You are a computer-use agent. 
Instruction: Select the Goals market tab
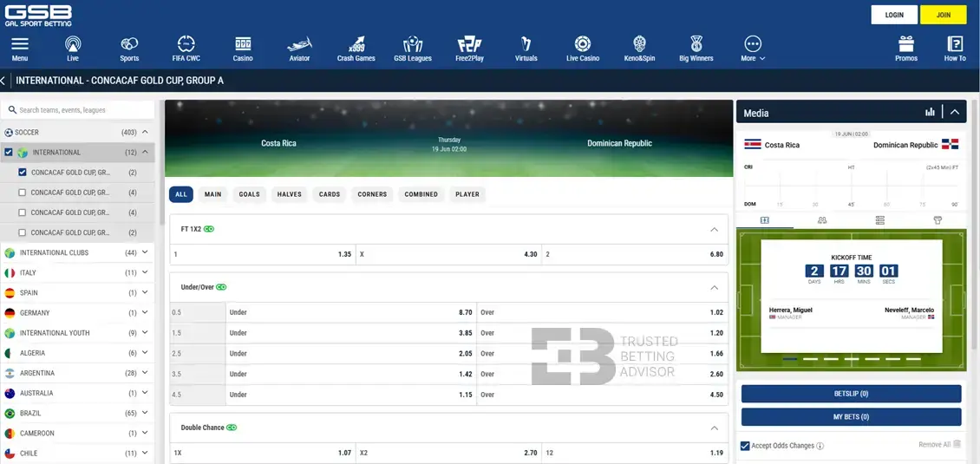point(249,194)
